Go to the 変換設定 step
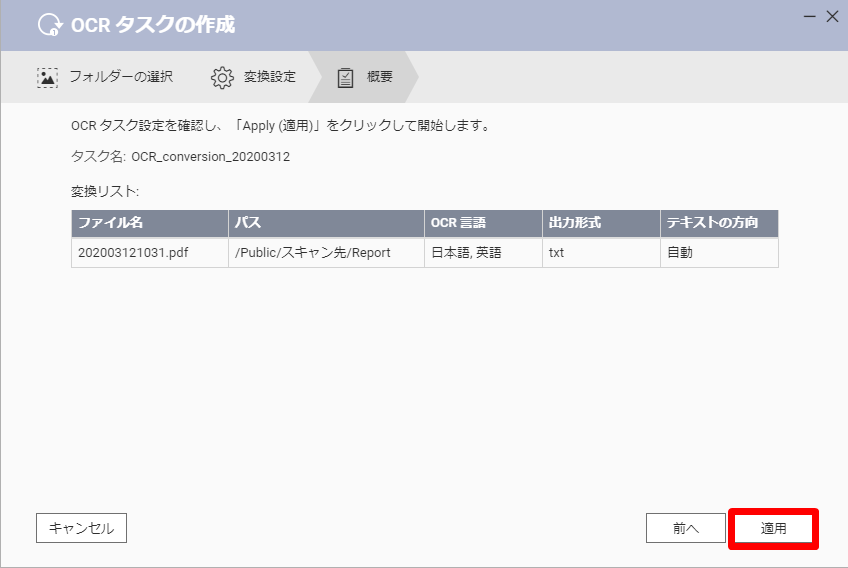848x568 pixels. tap(253, 77)
